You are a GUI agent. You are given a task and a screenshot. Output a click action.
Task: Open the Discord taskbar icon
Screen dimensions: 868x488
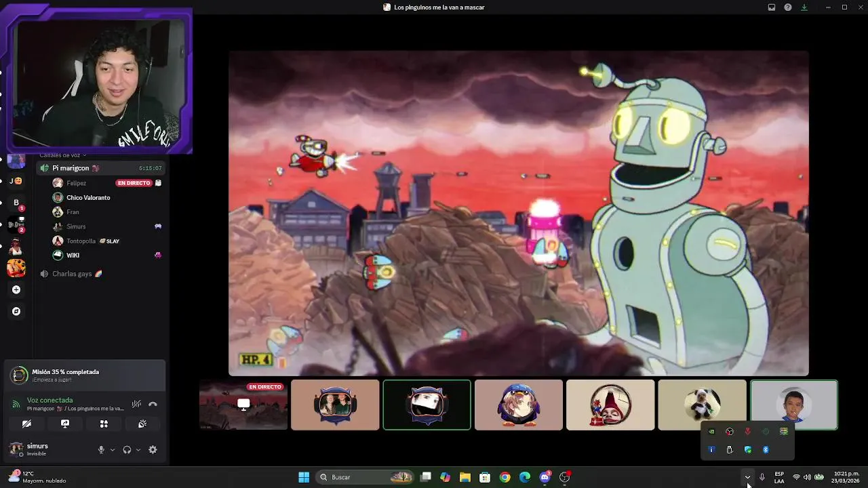click(x=545, y=477)
